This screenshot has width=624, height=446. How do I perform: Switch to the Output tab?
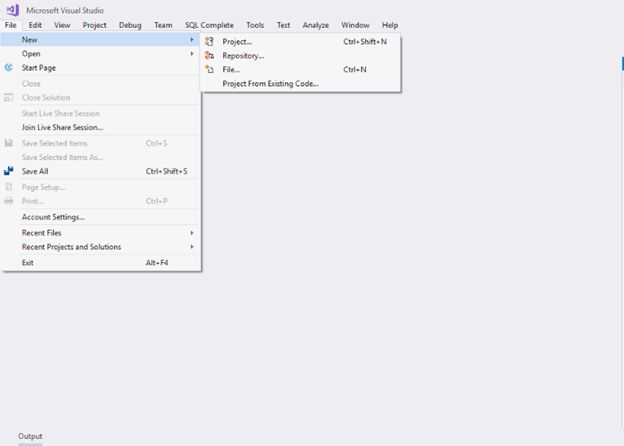point(30,436)
